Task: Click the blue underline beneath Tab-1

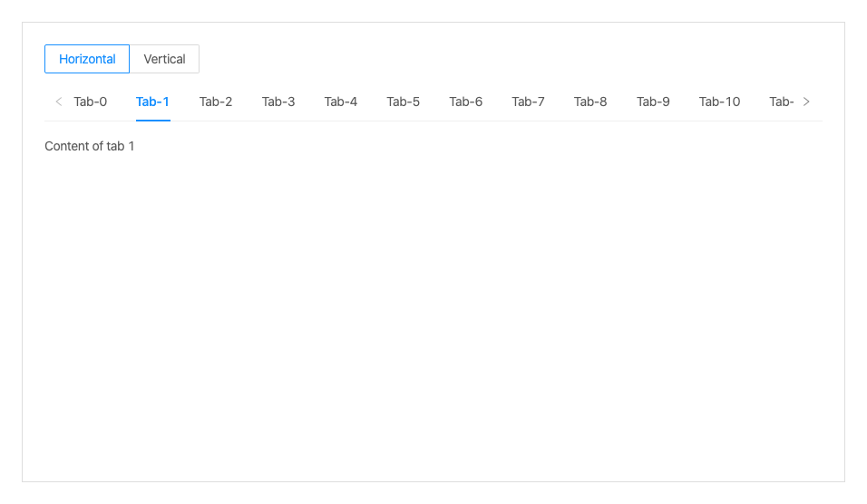Action: 152,120
